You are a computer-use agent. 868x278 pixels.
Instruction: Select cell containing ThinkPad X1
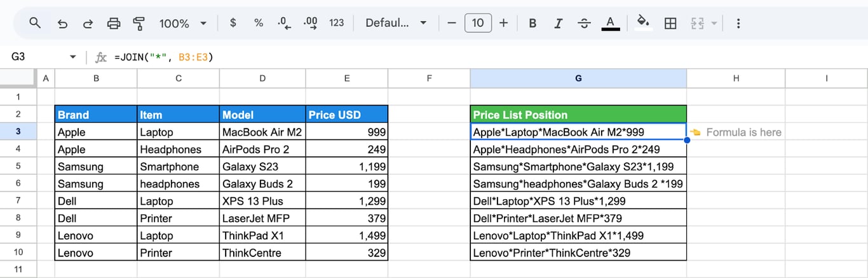[x=262, y=235]
